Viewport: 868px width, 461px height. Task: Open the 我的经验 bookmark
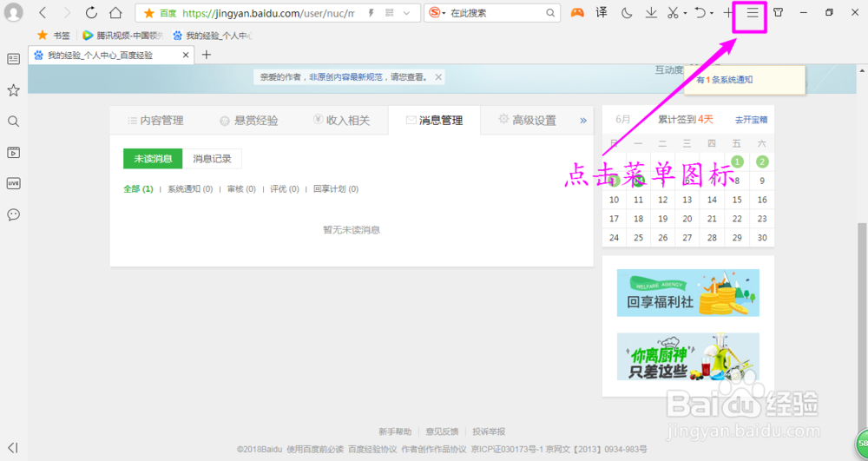(213, 36)
